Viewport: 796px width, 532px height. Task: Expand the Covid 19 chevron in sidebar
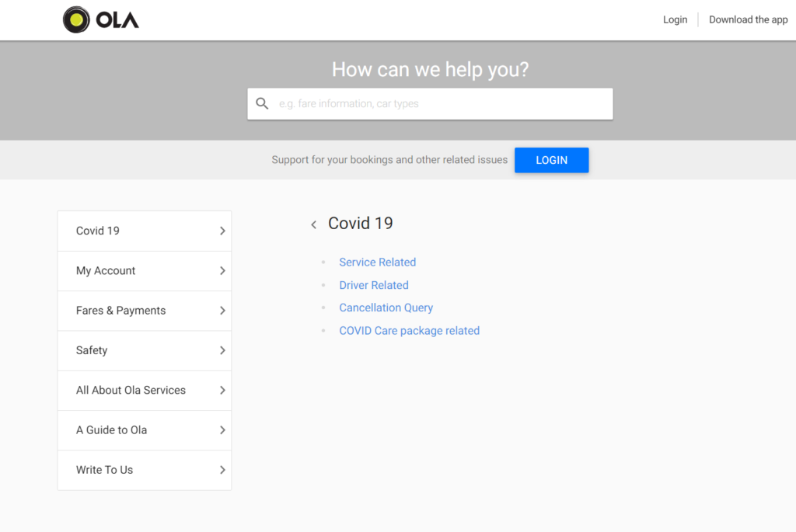tap(222, 231)
